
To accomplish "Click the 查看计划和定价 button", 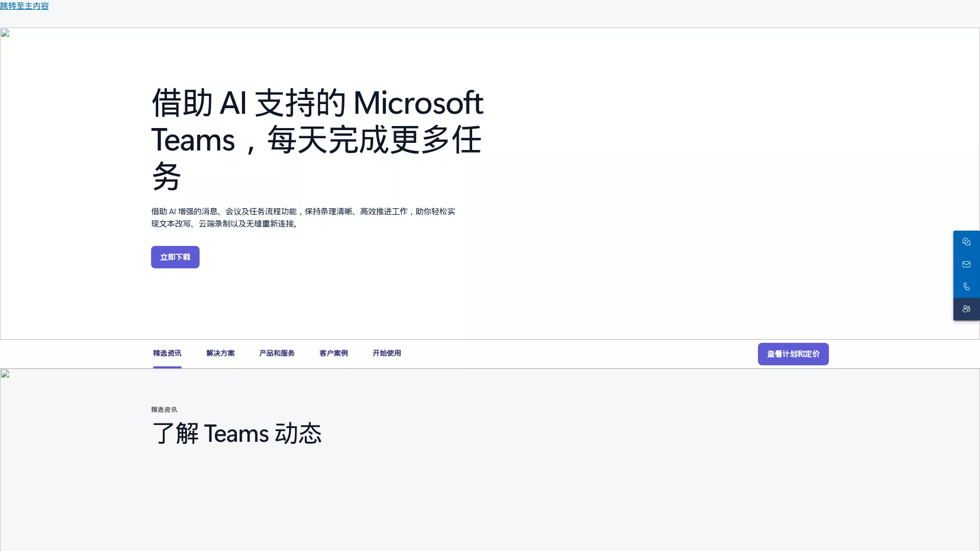I will pos(793,354).
